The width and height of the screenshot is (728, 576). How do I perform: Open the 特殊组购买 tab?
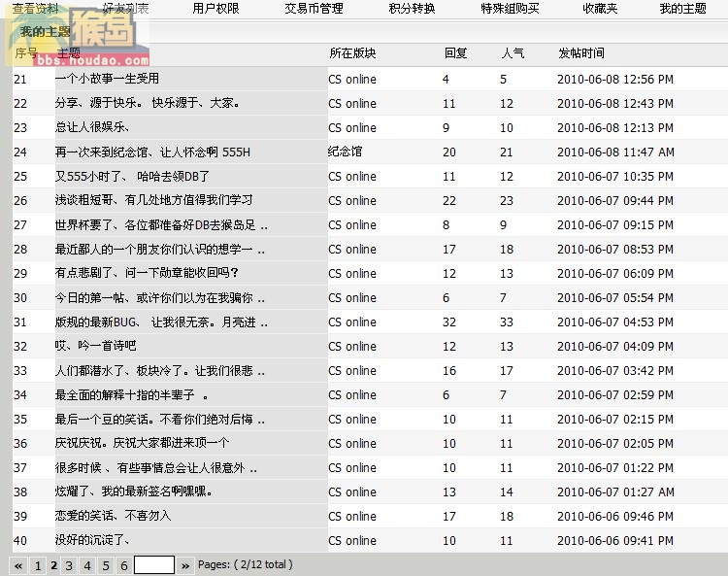[510, 9]
